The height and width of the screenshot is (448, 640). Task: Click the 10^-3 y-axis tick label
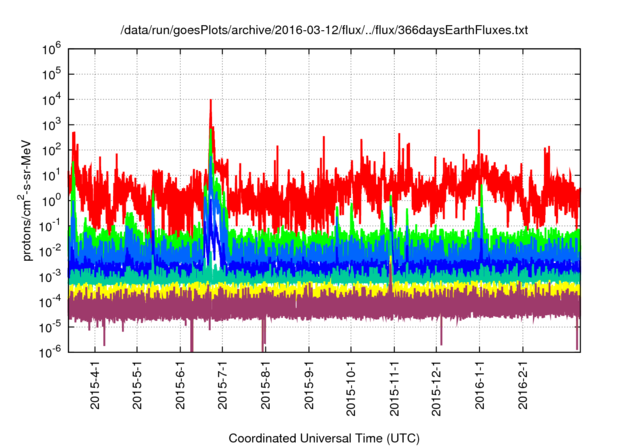50,275
